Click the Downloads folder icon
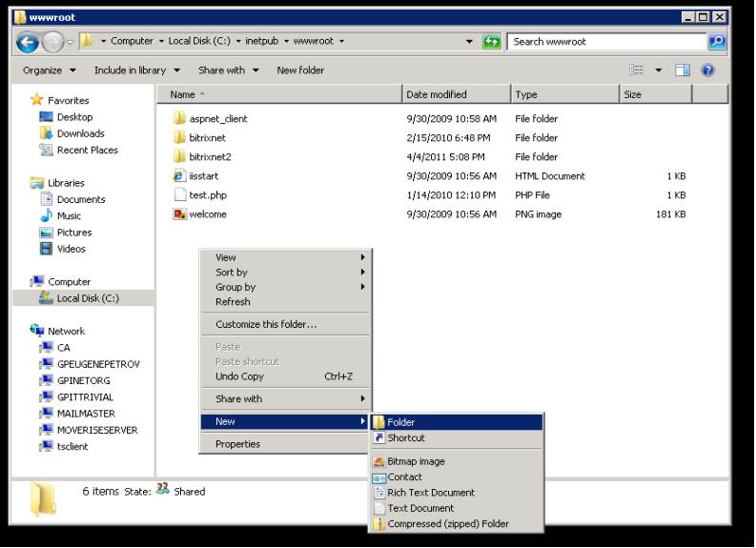This screenshot has height=548, width=756. (47, 133)
